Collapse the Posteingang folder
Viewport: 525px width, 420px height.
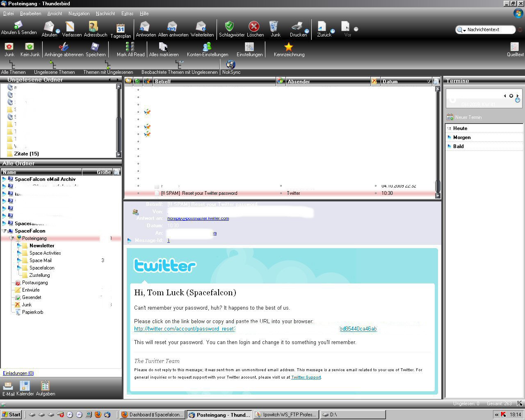(x=11, y=238)
